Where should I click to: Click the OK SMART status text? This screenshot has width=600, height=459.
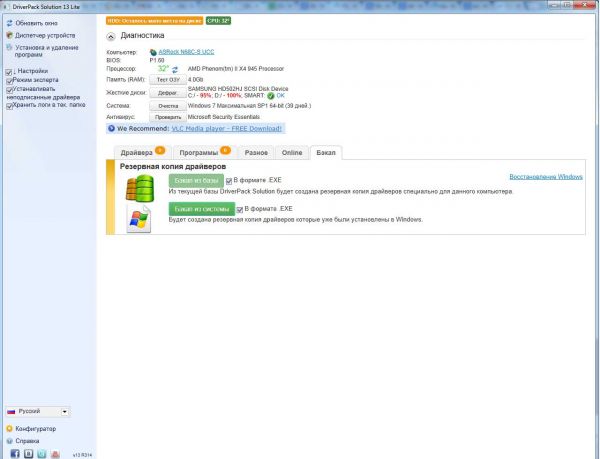coord(280,96)
